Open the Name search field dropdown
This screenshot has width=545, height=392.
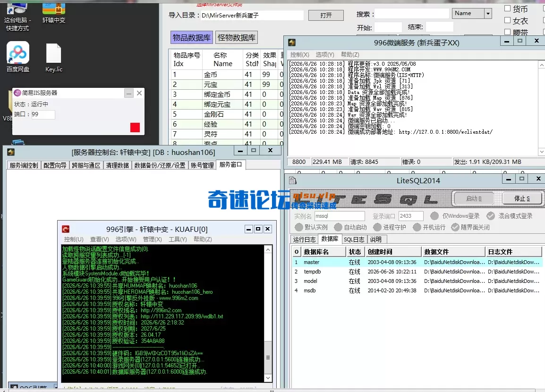[x=488, y=14]
